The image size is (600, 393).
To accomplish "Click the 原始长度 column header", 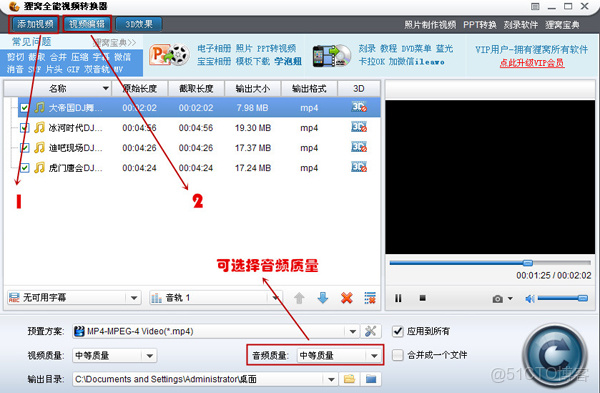I will pos(140,89).
